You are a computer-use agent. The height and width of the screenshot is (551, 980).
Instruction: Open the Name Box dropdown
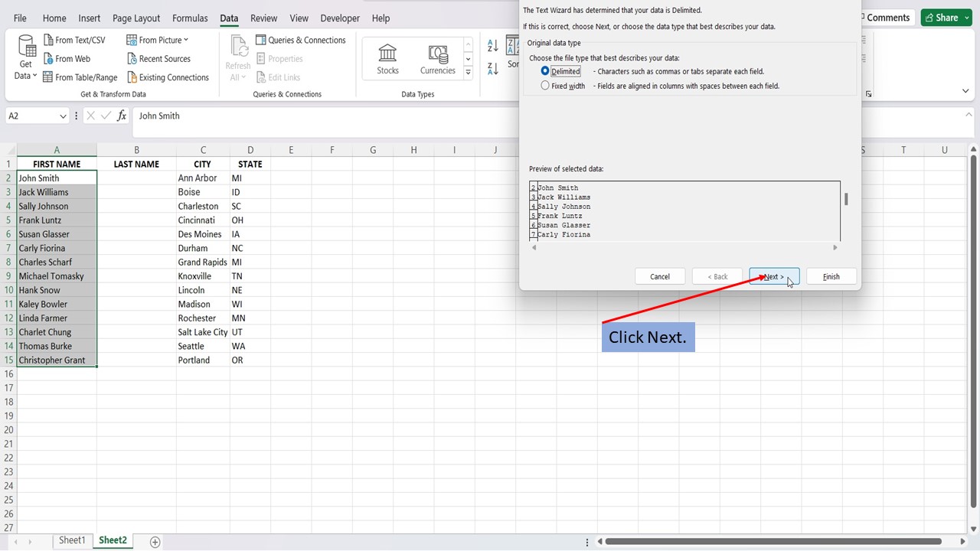pyautogui.click(x=63, y=116)
